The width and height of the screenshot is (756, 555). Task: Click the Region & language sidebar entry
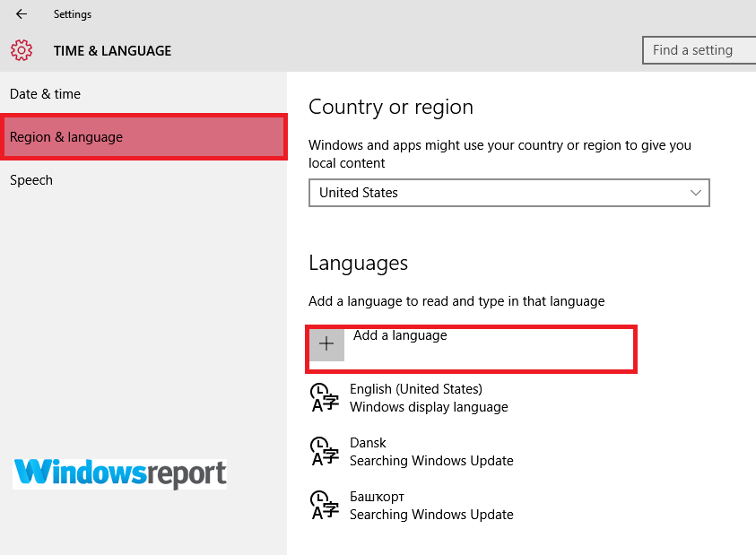(x=67, y=137)
